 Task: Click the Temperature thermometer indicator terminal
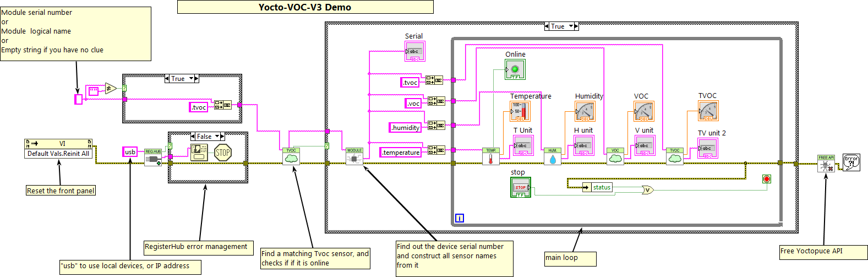click(x=520, y=112)
